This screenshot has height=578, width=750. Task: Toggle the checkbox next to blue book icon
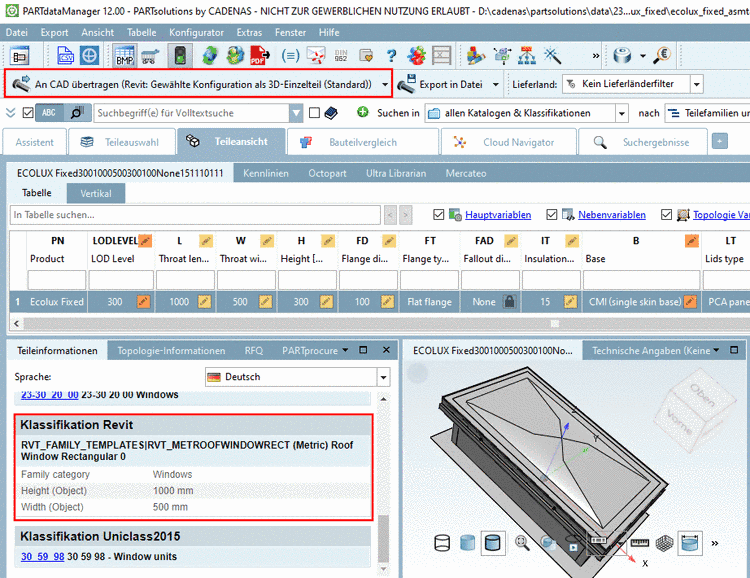314,113
